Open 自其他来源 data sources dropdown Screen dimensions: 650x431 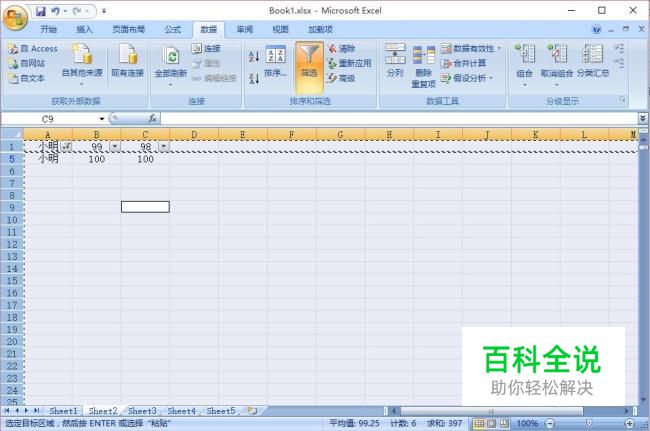82,65
